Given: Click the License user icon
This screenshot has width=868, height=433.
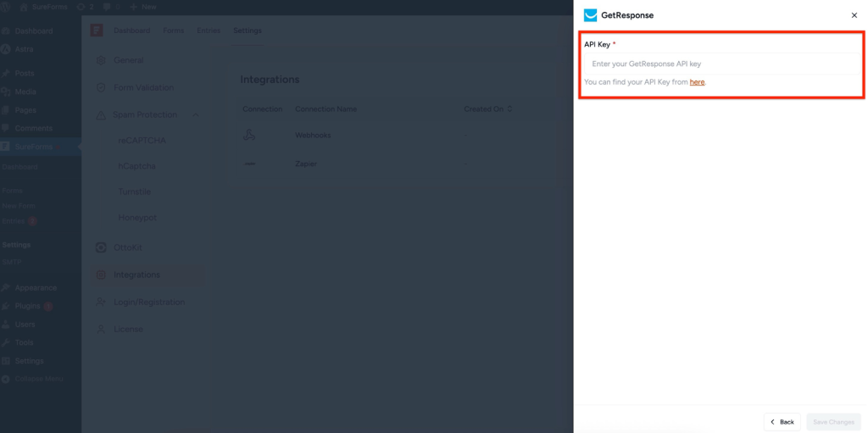Looking at the screenshot, I should pyautogui.click(x=101, y=330).
